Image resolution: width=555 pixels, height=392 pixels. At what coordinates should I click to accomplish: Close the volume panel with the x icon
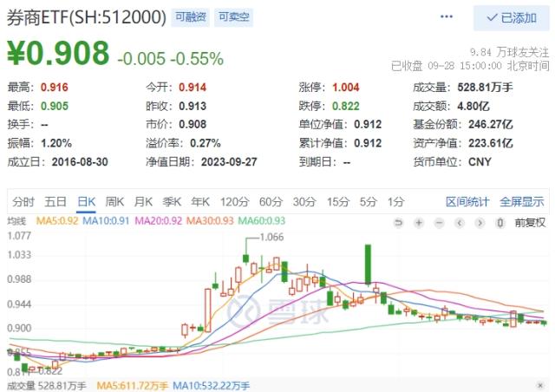click(x=540, y=385)
